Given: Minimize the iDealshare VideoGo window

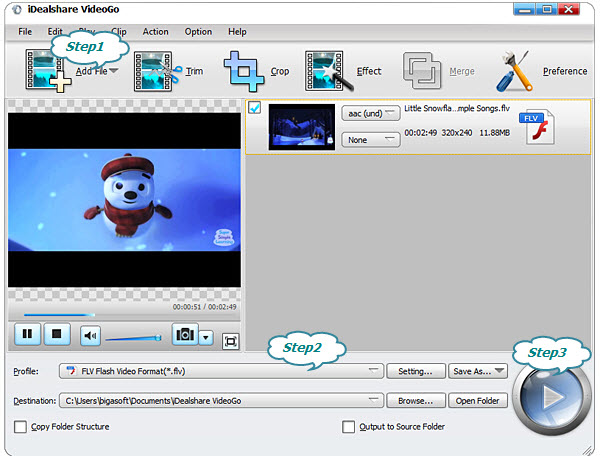Looking at the screenshot, I should pyautogui.click(x=524, y=9).
